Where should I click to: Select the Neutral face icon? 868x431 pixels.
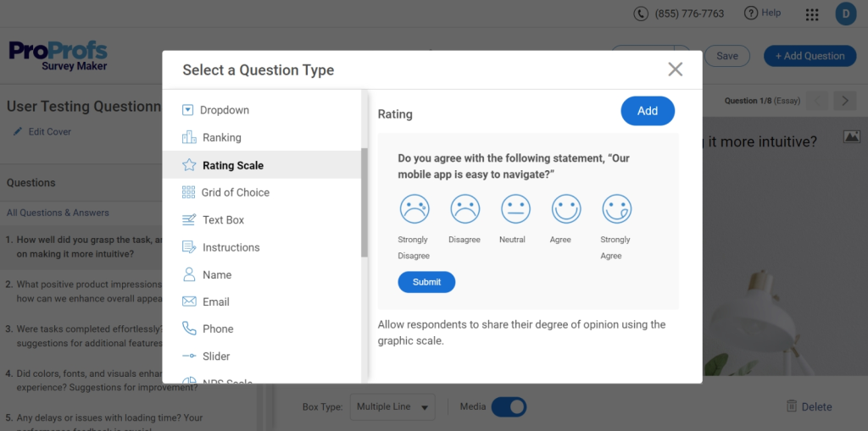pyautogui.click(x=516, y=209)
